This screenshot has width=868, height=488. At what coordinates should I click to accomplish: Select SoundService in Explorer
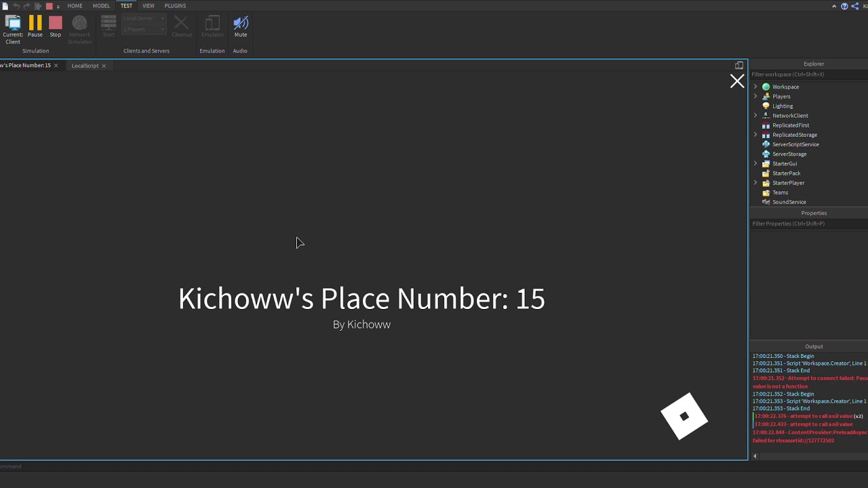coord(789,202)
